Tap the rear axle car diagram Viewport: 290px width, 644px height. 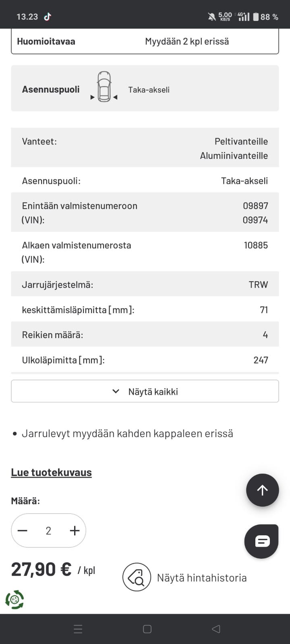coord(104,87)
